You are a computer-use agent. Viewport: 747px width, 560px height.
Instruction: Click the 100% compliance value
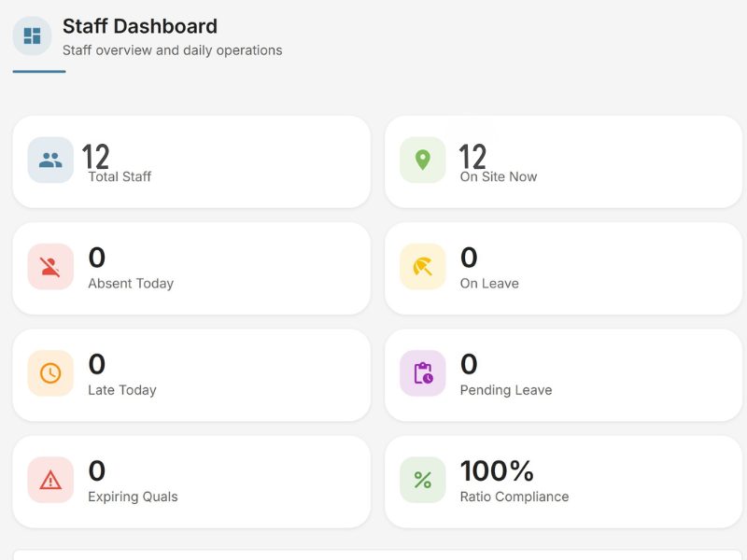[x=497, y=470]
